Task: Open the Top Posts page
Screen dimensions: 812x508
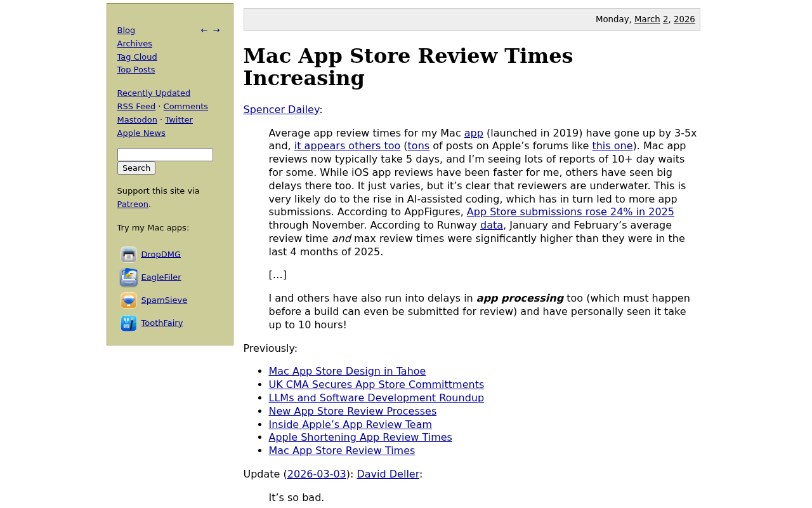Action: point(136,70)
